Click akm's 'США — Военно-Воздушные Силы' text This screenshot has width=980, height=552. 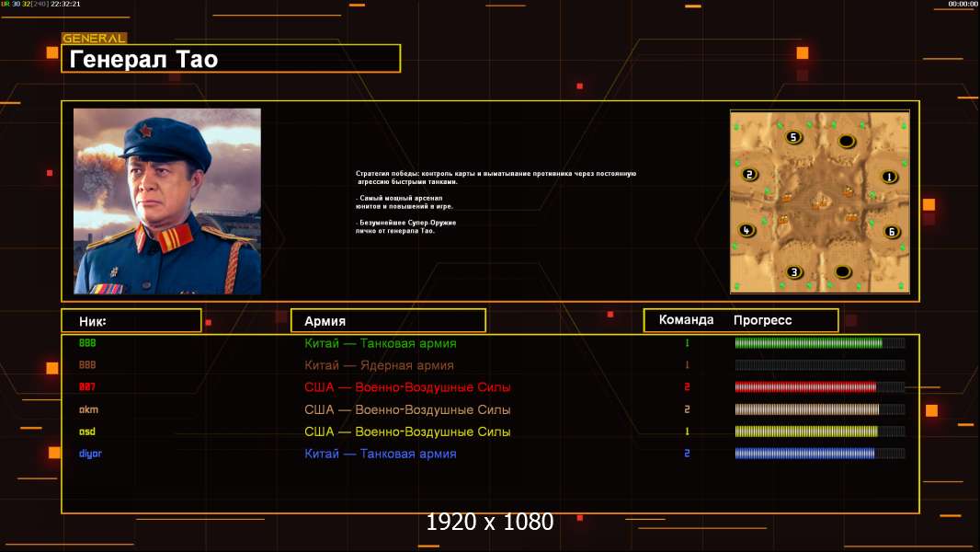(x=407, y=410)
